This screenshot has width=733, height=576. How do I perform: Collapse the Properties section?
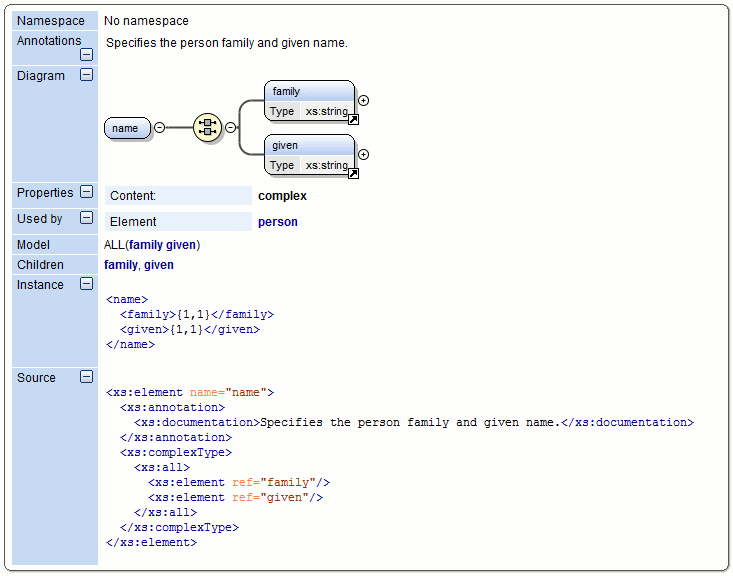coord(87,192)
